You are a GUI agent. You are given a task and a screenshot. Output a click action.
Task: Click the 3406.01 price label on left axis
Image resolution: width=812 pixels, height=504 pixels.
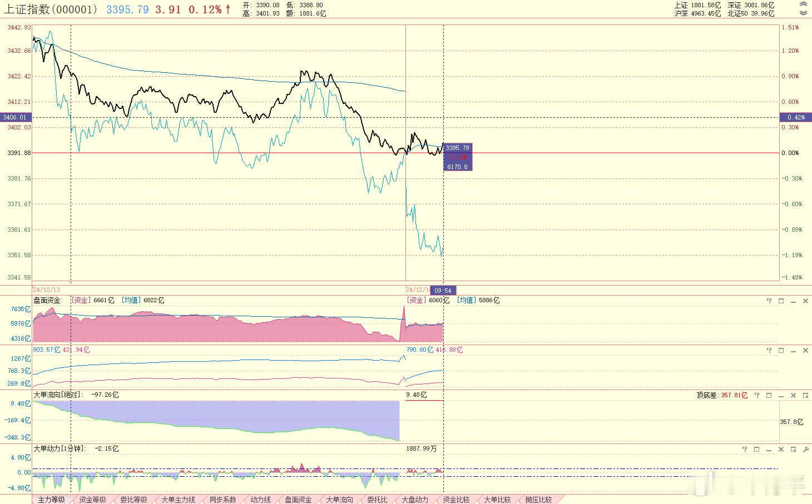16,117
